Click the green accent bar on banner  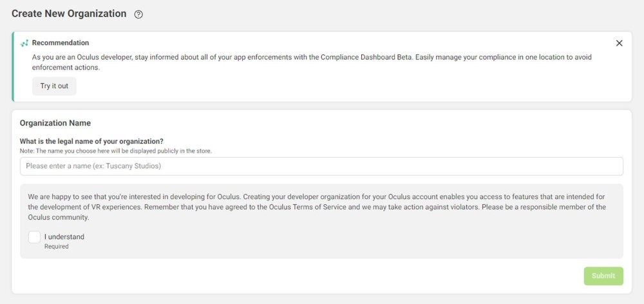[13, 66]
